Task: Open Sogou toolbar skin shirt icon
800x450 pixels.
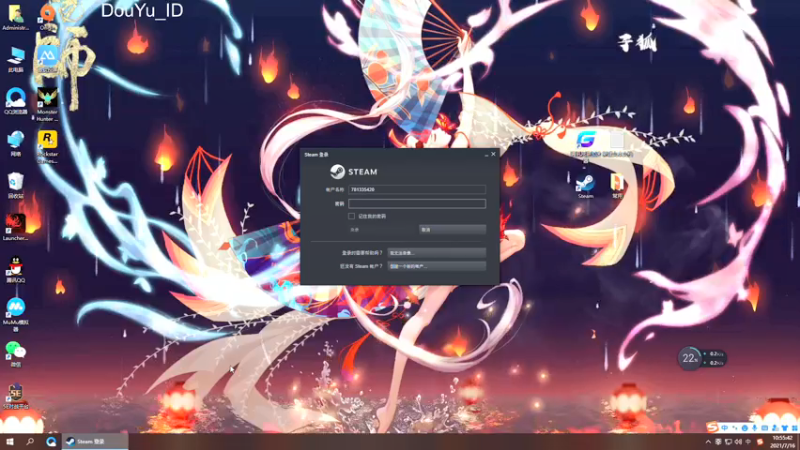Action: pyautogui.click(x=785, y=428)
